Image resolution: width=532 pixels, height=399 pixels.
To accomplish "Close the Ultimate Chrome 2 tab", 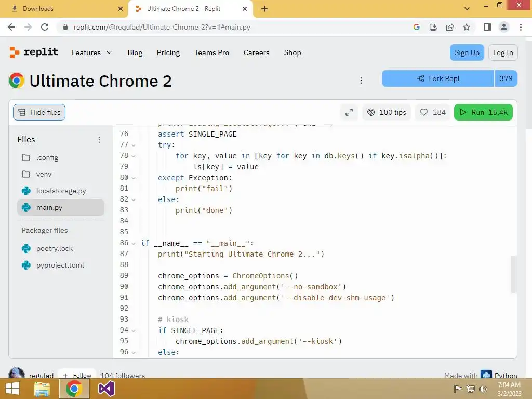I will tap(245, 9).
